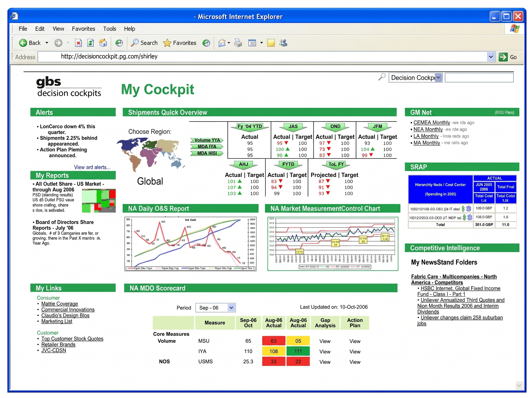532x398 pixels.
Task: Open the CEMEA Monthly link
Action: coord(432,122)
